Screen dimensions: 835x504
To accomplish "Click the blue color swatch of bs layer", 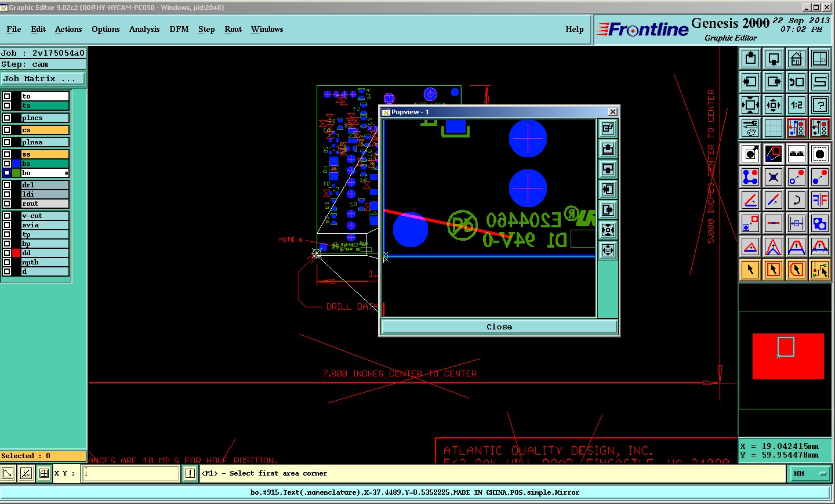I will click(x=16, y=164).
